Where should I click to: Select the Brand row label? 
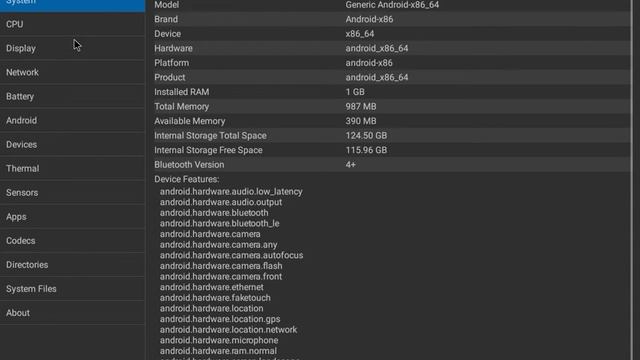click(x=166, y=19)
